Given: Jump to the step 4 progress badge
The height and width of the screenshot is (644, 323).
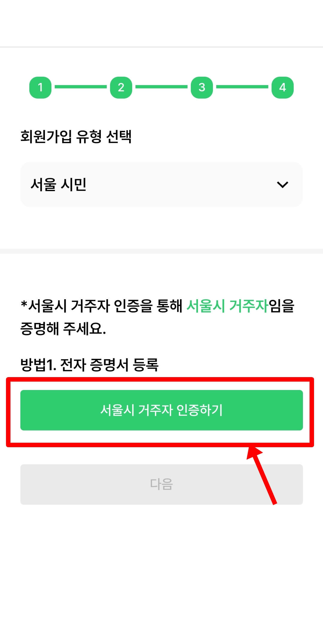Looking at the screenshot, I should (283, 87).
